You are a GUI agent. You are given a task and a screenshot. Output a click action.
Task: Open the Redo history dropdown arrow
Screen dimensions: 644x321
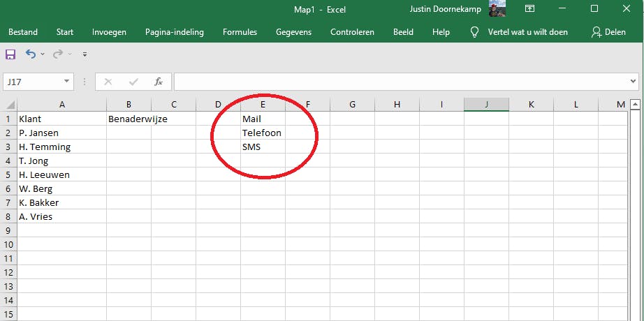click(x=70, y=54)
